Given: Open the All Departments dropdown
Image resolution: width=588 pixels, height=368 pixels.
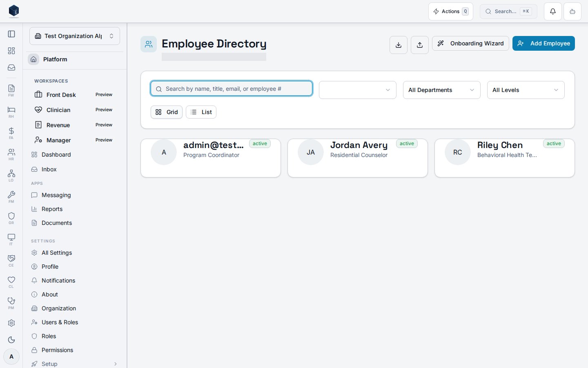Looking at the screenshot, I should 442,90.
